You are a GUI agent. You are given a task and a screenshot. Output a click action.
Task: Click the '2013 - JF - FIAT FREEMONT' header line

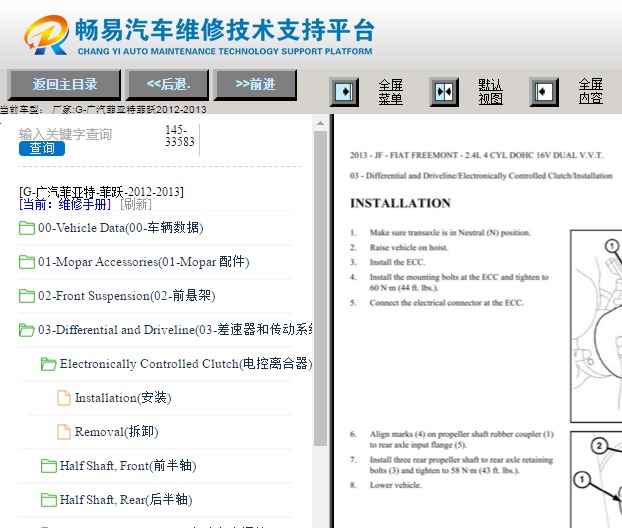[x=476, y=155]
